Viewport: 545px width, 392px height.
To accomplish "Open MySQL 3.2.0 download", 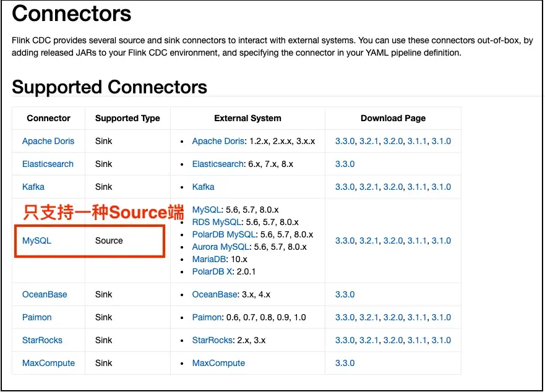I will (393, 241).
